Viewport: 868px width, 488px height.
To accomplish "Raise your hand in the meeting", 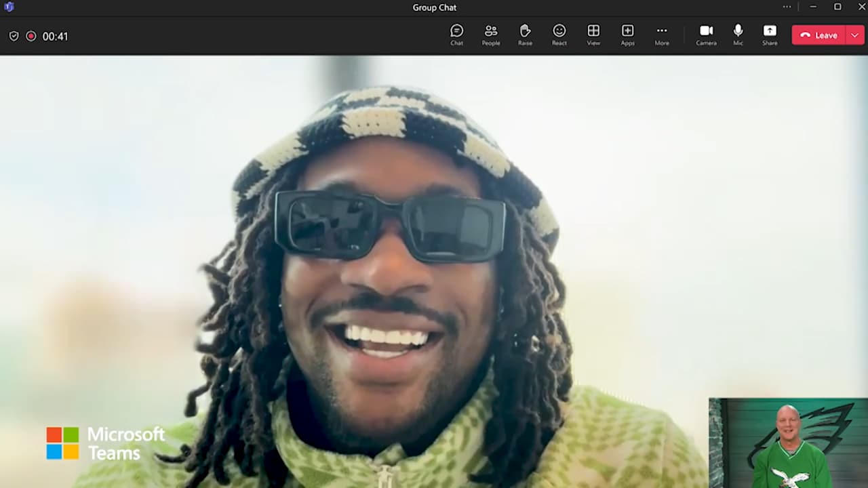I will pyautogui.click(x=525, y=35).
